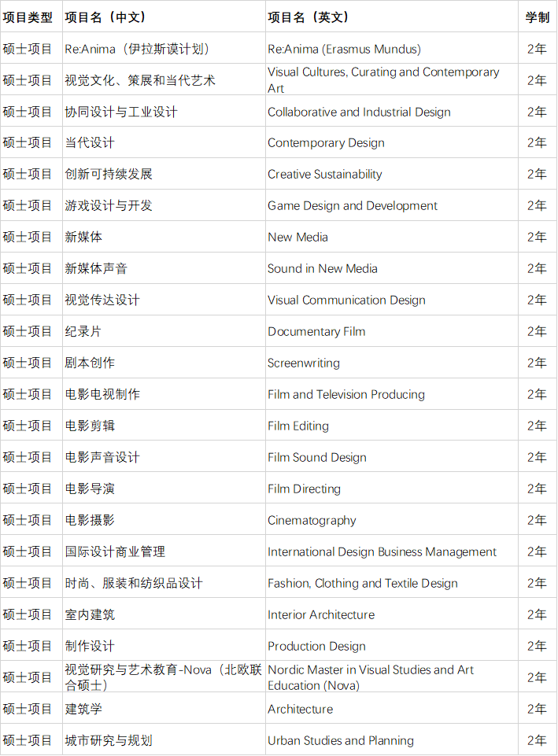The width and height of the screenshot is (558, 756).
Task: Click the cell '室内建筑'
Action: tap(164, 614)
